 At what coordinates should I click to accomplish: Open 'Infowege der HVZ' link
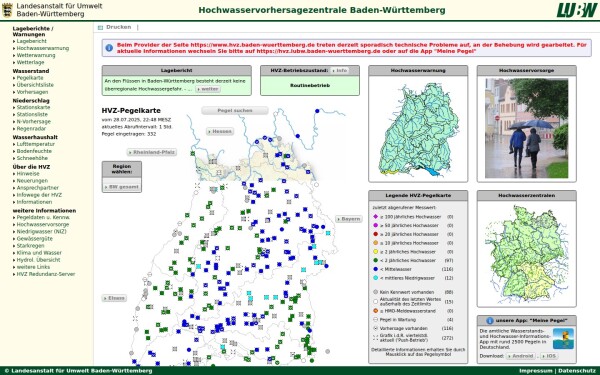39,195
